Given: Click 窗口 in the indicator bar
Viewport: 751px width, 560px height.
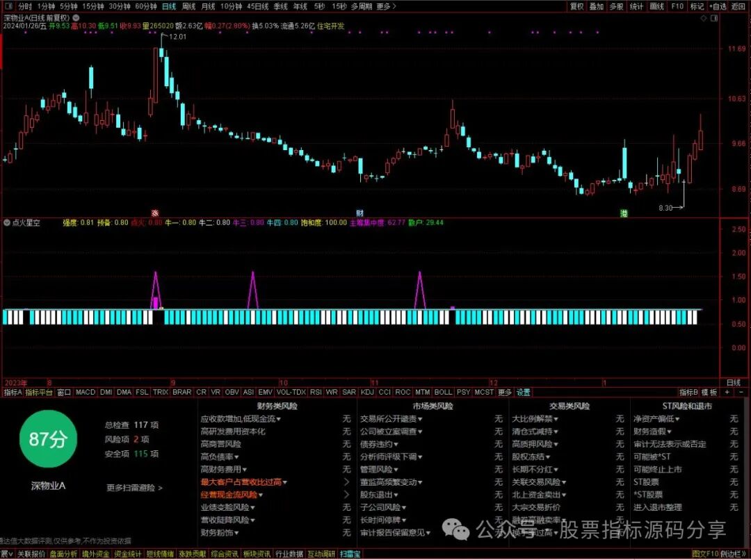Looking at the screenshot, I should pos(64,392).
